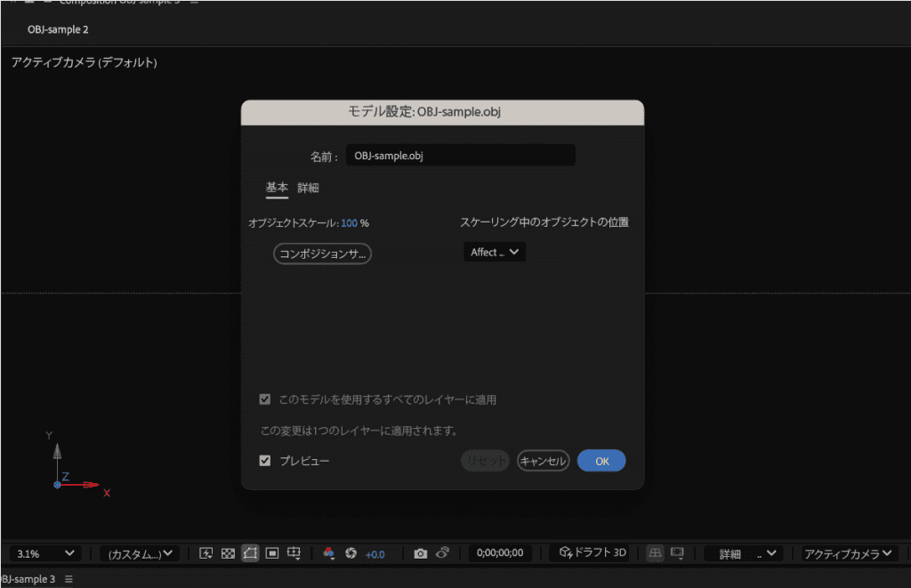Open the アクティブカメラ view dropdown
This screenshot has height=588, width=911.
[x=848, y=553]
